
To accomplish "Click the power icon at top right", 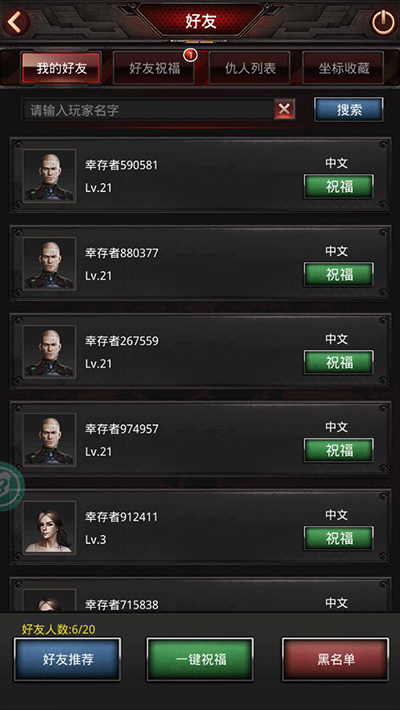I will click(383, 22).
